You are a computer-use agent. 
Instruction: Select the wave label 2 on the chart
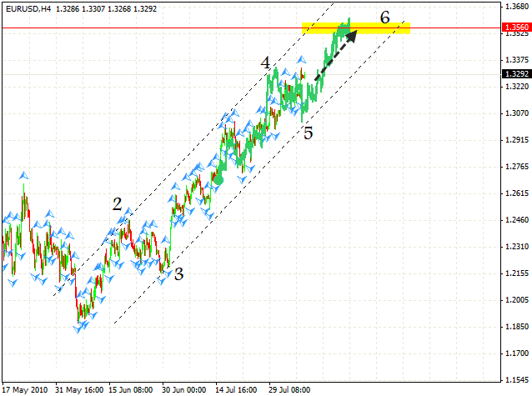click(x=117, y=204)
